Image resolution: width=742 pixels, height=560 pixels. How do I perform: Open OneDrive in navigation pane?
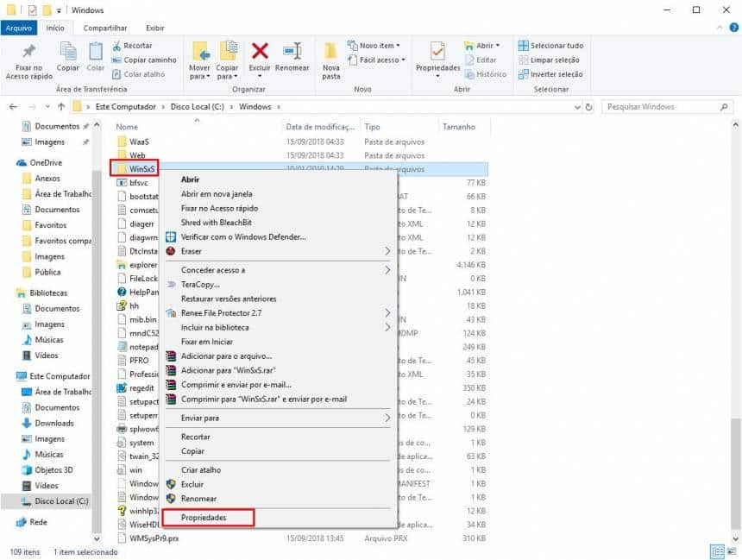pos(40,163)
